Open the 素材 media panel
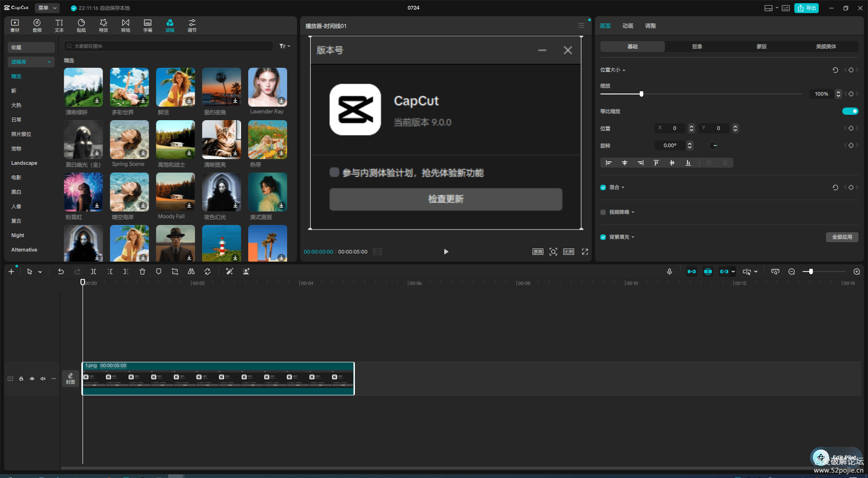The image size is (868, 478). tap(15, 26)
